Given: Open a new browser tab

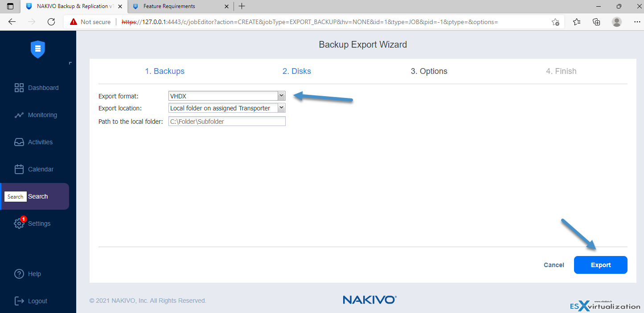Looking at the screenshot, I should click(242, 6).
